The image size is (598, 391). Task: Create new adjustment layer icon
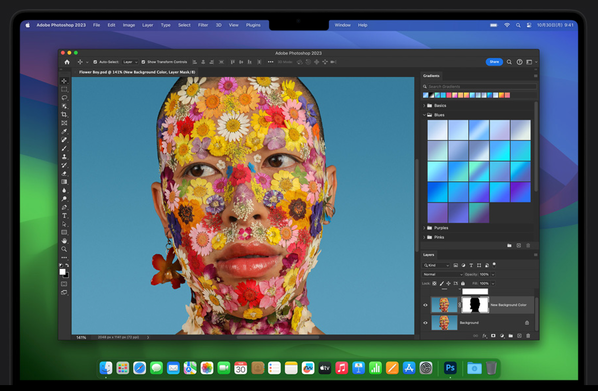pos(502,336)
